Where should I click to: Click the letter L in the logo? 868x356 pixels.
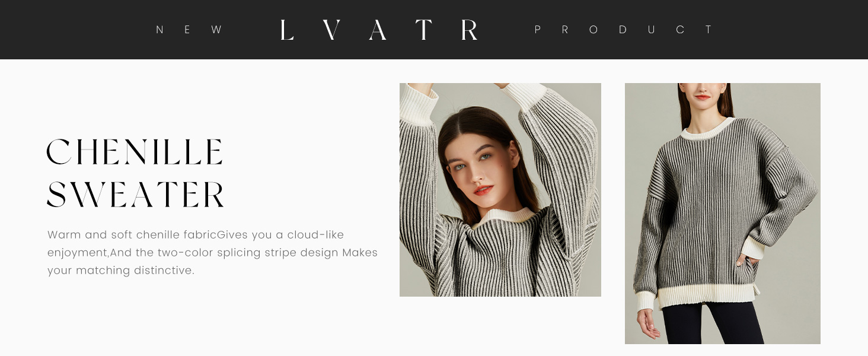click(287, 30)
